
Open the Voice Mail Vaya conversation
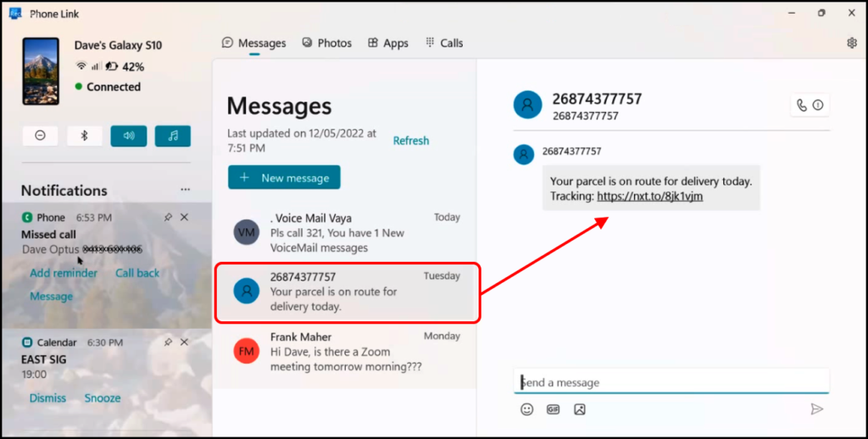(x=345, y=232)
